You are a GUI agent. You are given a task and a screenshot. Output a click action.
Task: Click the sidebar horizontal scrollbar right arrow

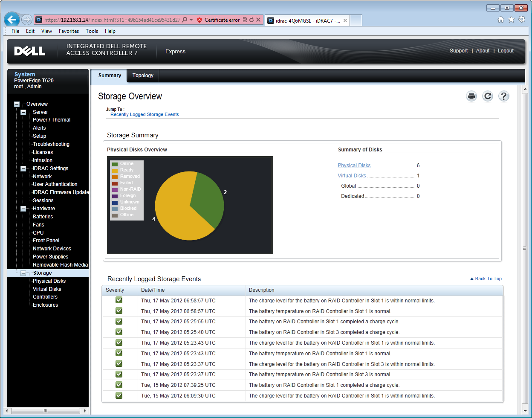click(x=85, y=412)
